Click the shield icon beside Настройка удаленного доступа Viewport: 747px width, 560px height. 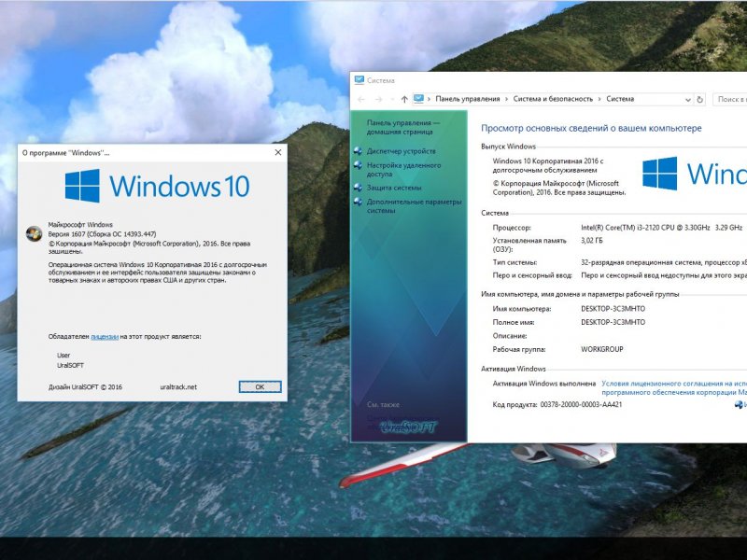(358, 166)
